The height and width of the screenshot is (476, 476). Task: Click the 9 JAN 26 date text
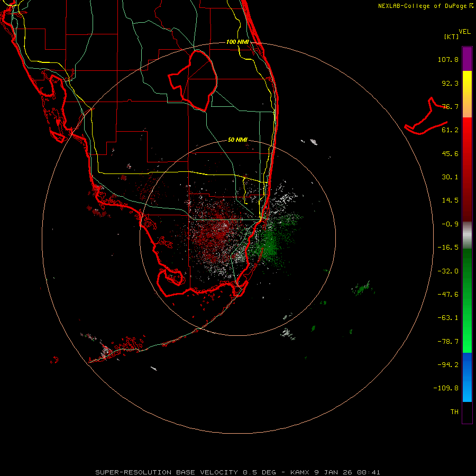point(333,472)
